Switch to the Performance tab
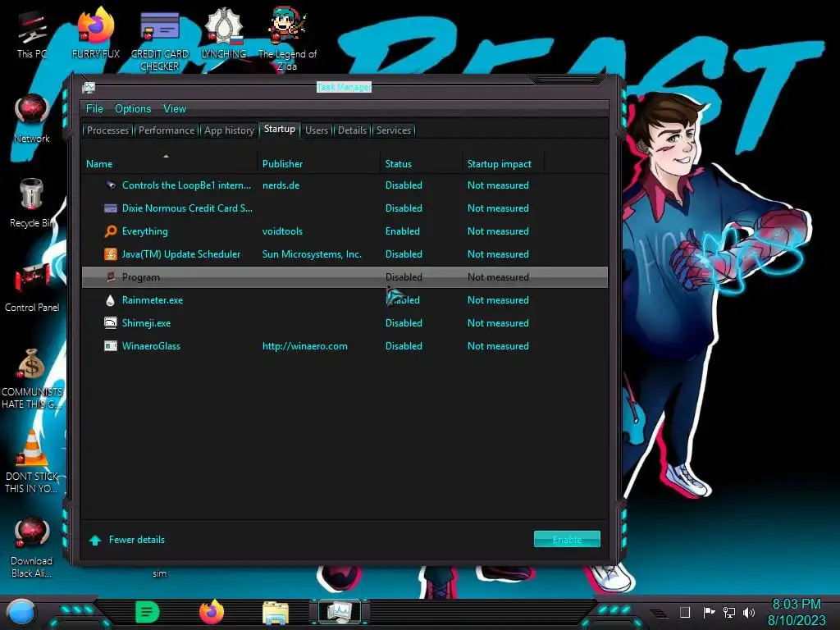 (x=167, y=130)
